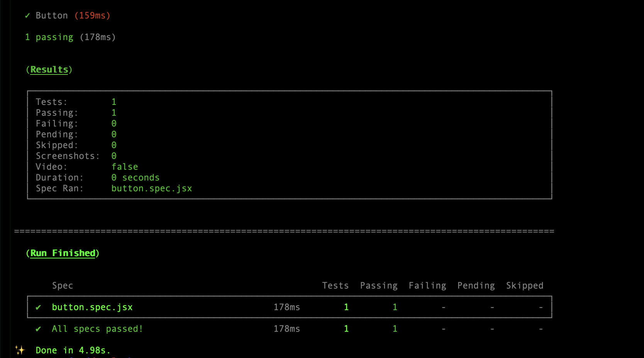The width and height of the screenshot is (644, 358).
Task: Select the Spec column header
Action: (x=63, y=285)
